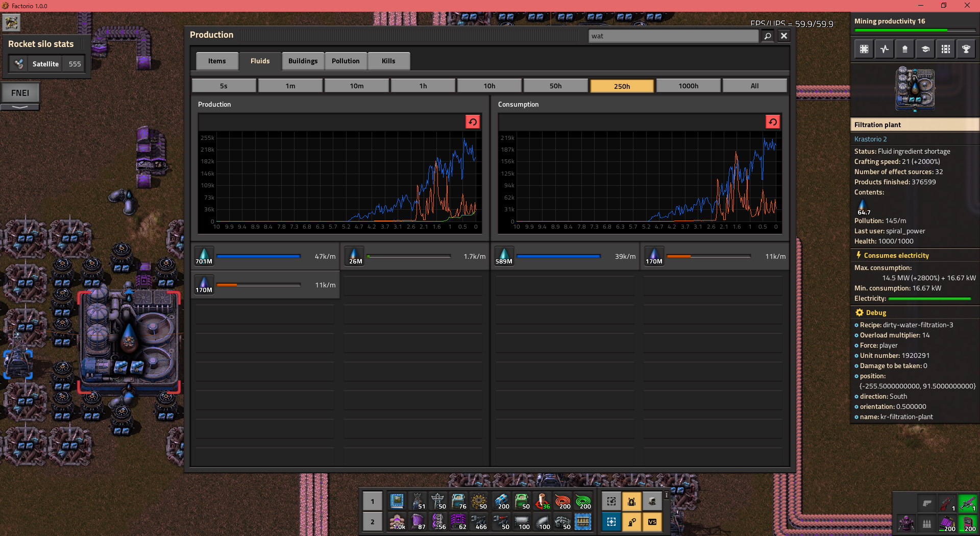Select the underground belt item showing 87
Viewport: 980px width, 536px height.
tap(417, 522)
